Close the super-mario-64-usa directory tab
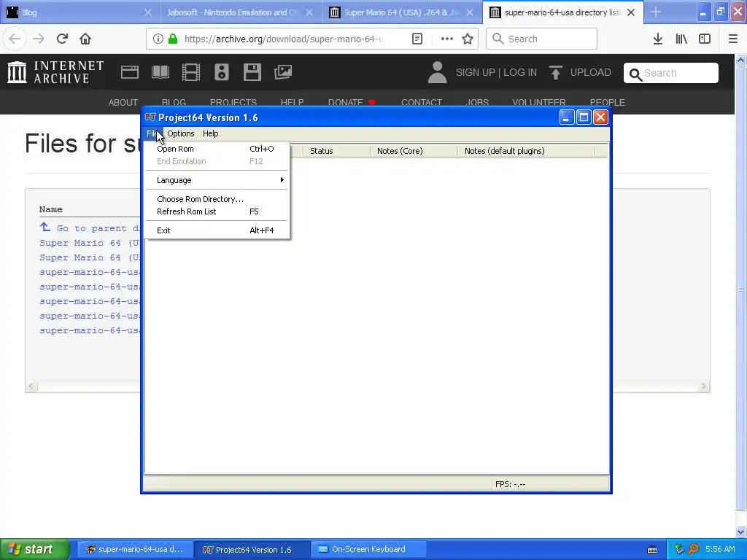The height and width of the screenshot is (560, 747). click(x=631, y=12)
